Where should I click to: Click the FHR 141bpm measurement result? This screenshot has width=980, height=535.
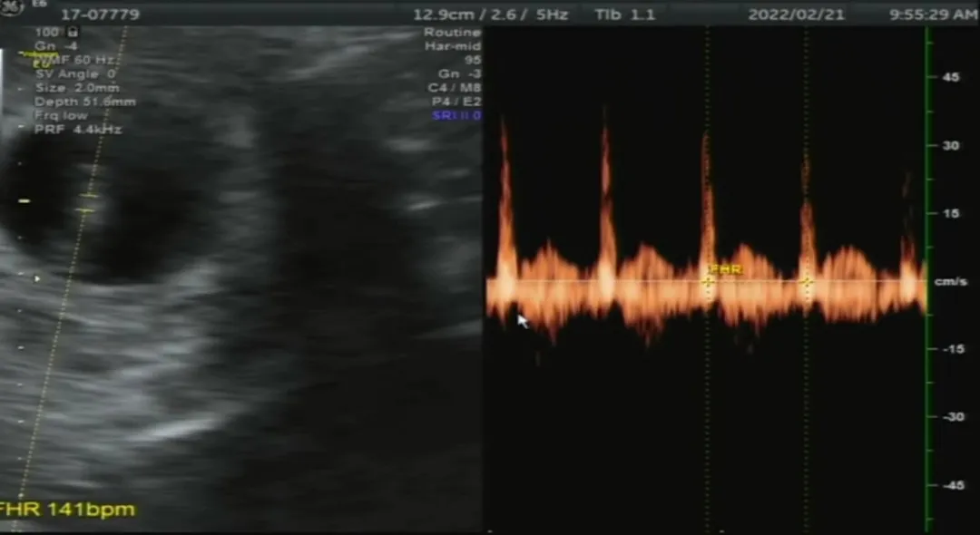[x=66, y=510]
